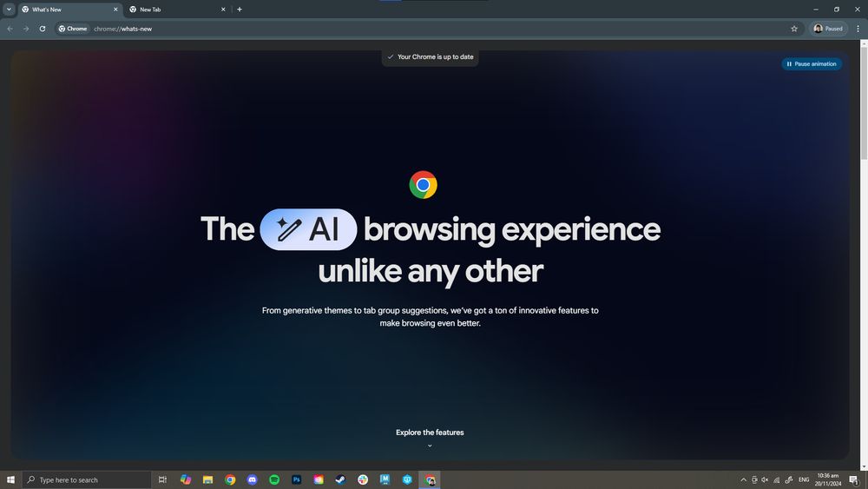Close the New Tab tab
This screenshot has height=489, width=868.
click(223, 10)
